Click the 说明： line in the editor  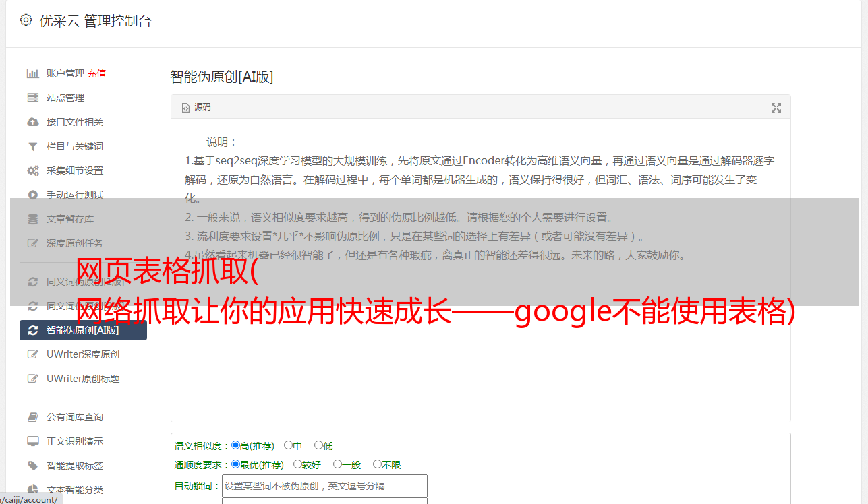pos(222,142)
